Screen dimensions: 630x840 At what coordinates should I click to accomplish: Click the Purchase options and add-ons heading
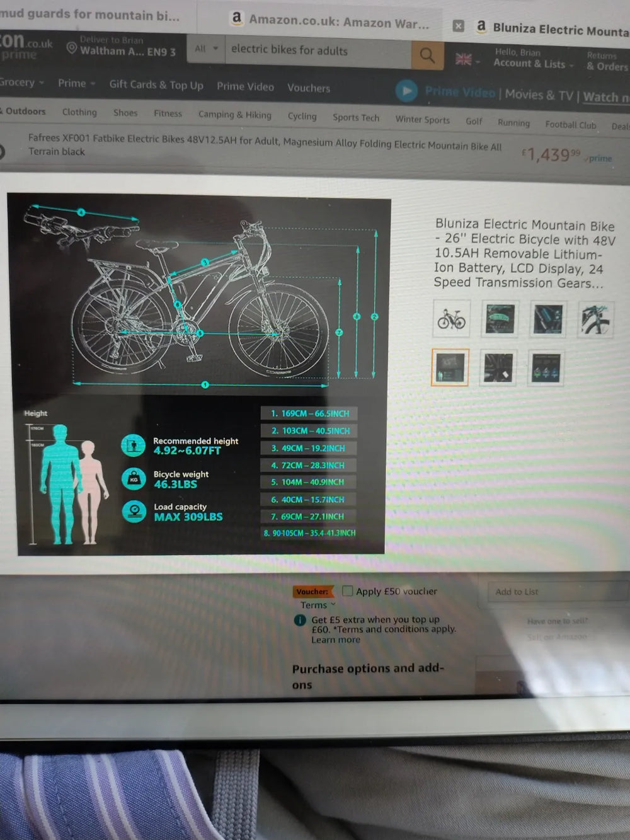coord(368,676)
